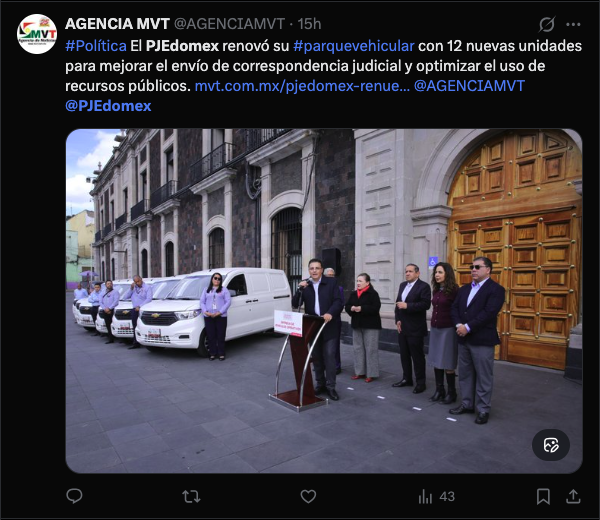Open the share upload icon
The height and width of the screenshot is (520, 600).
[573, 497]
